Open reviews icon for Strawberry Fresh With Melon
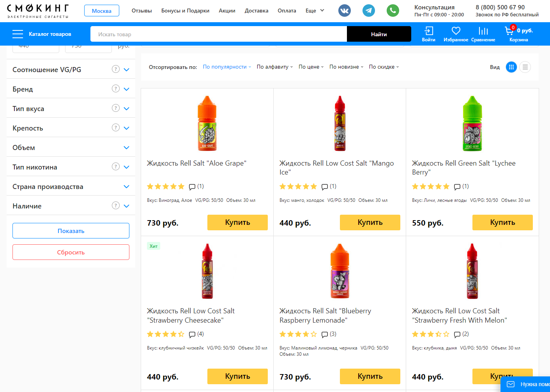Screen dimensions: 550x392 tap(457, 334)
